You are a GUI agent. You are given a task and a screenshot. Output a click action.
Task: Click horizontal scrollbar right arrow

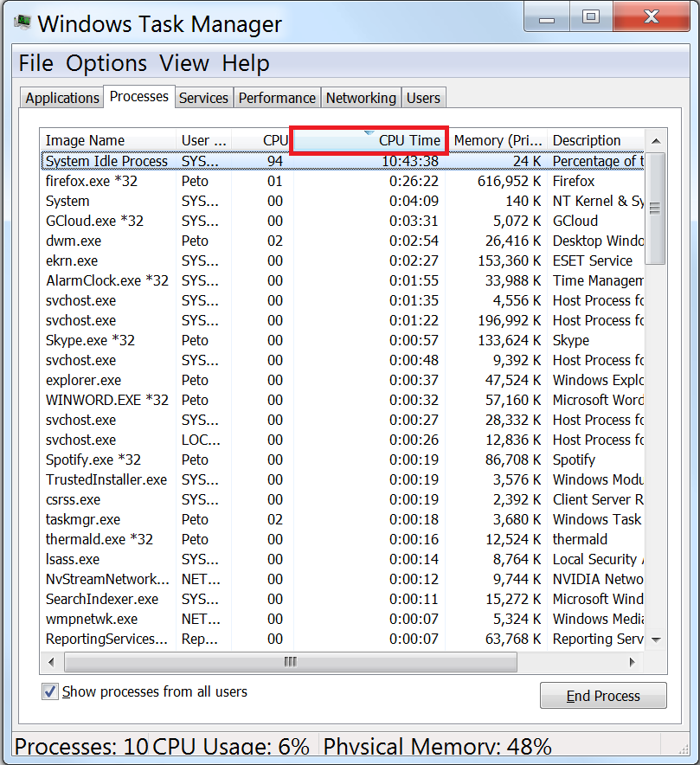coord(633,662)
